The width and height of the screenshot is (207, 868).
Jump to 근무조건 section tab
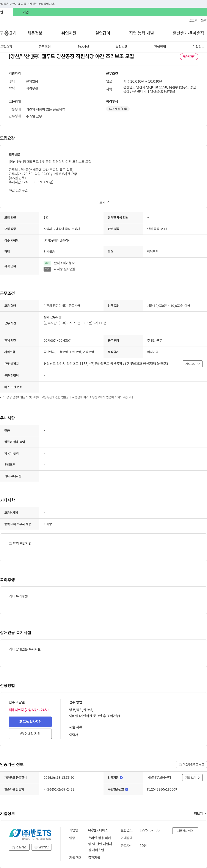point(45,47)
